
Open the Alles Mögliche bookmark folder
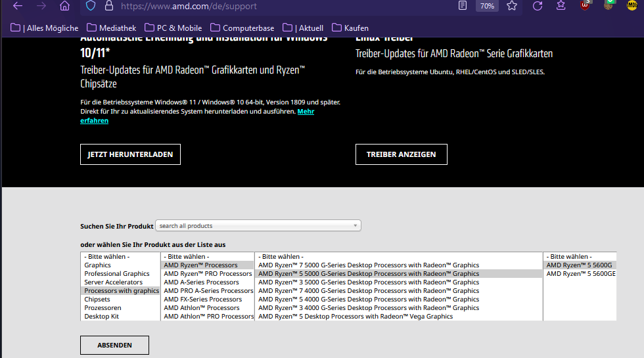(45, 28)
